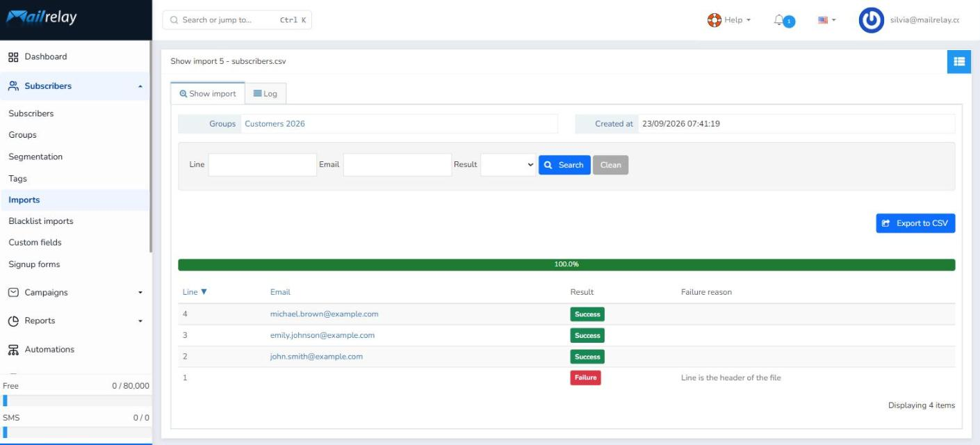
Task: Click the Reports pie chart icon
Action: click(x=13, y=321)
